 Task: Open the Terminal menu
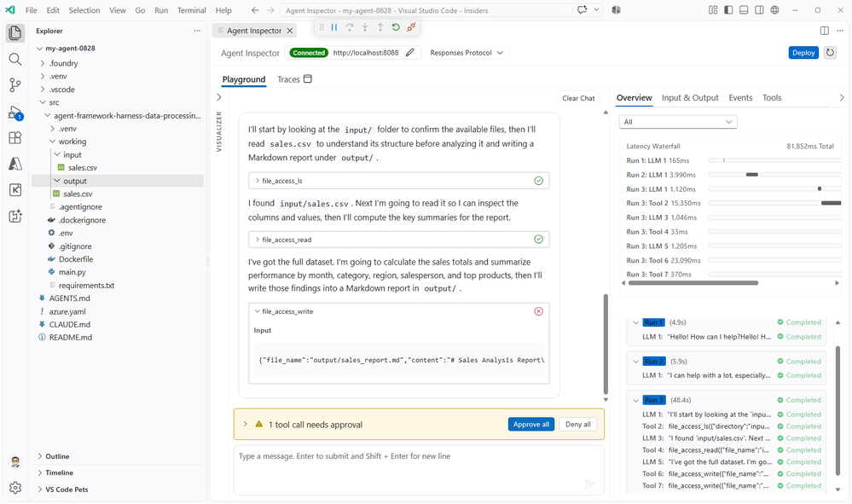(191, 9)
